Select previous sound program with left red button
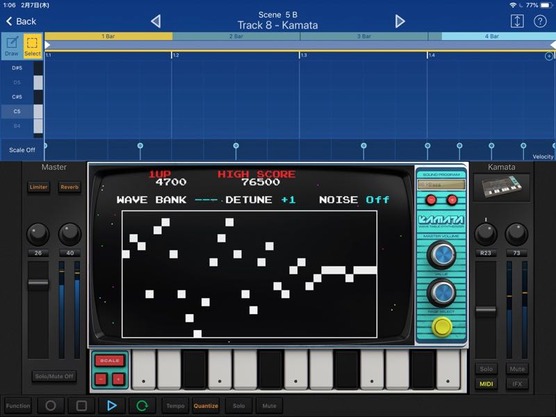Viewport: 556px width, 417px height. pyautogui.click(x=431, y=200)
